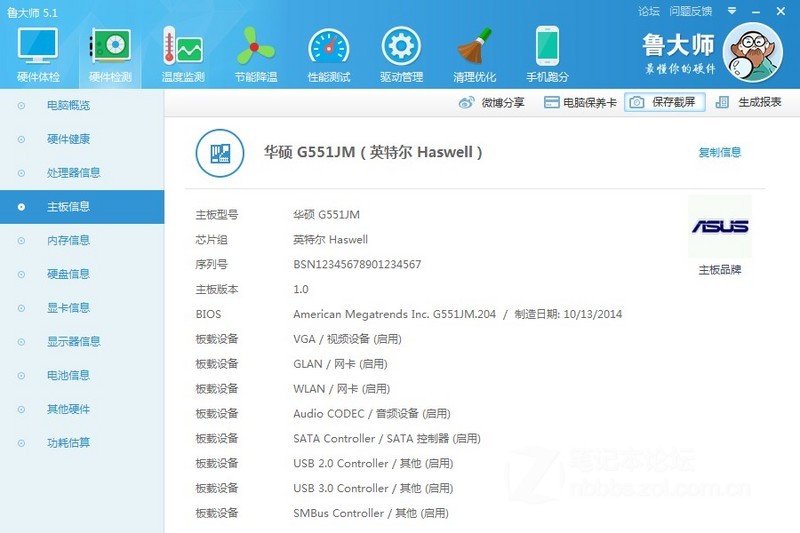Click the 主板型号 value 华硕 G551JM
Image resolution: width=800 pixels, height=533 pixels.
point(327,215)
